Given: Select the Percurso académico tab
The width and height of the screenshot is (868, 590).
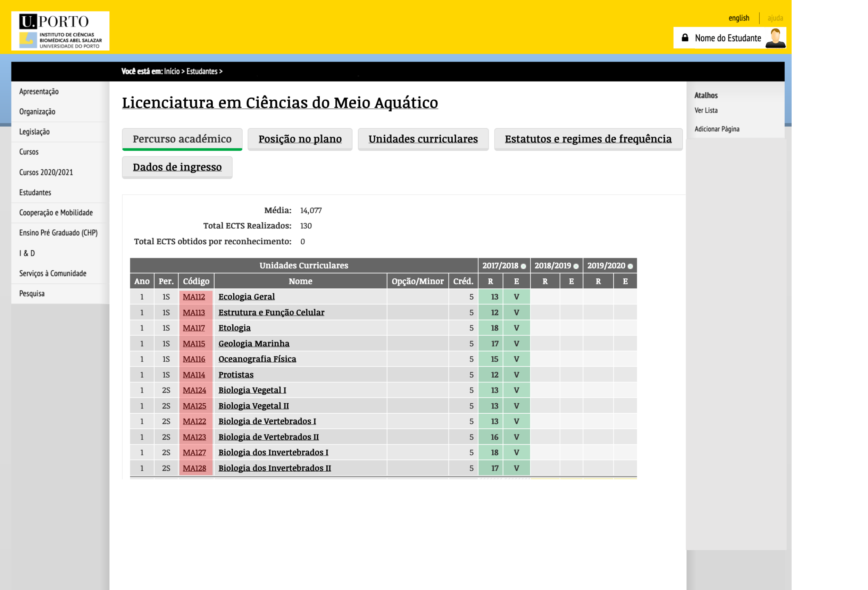Looking at the screenshot, I should pyautogui.click(x=182, y=139).
